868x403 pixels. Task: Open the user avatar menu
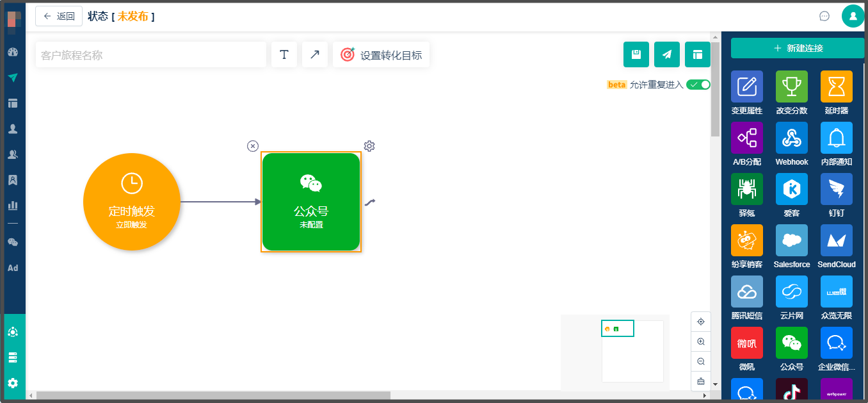[853, 16]
